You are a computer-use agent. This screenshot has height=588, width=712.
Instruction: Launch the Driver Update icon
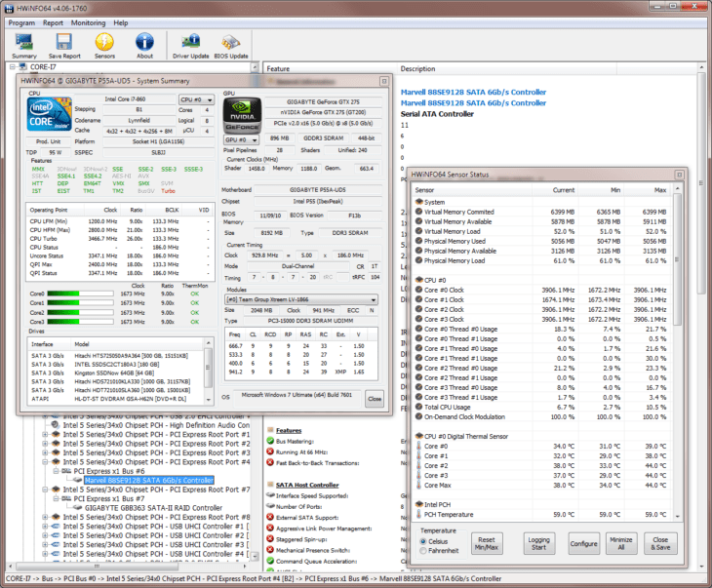coord(191,42)
